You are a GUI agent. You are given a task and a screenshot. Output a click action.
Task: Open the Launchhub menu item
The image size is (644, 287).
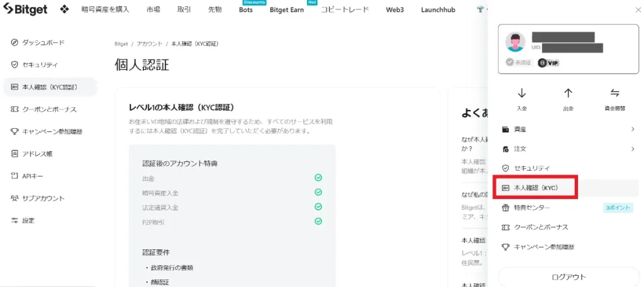coord(438,10)
